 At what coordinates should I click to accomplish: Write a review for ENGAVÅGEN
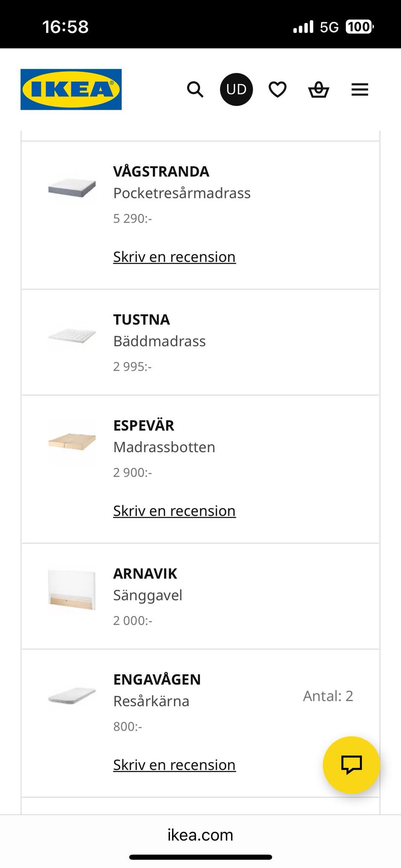tap(174, 765)
